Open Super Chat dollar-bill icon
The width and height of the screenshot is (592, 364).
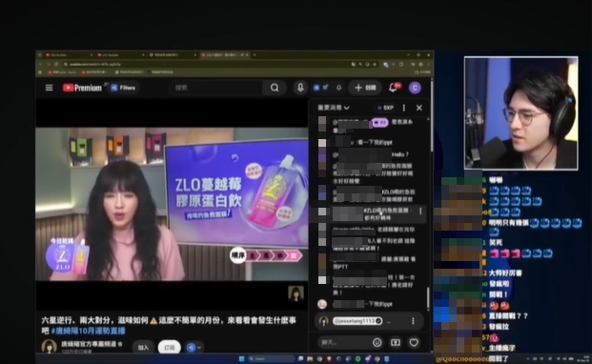click(x=396, y=342)
